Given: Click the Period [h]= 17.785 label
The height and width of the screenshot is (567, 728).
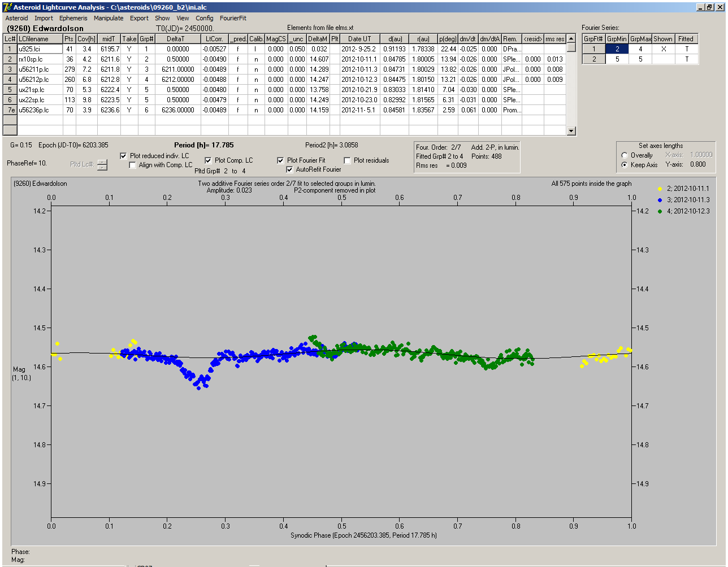Looking at the screenshot, I should pyautogui.click(x=204, y=145).
